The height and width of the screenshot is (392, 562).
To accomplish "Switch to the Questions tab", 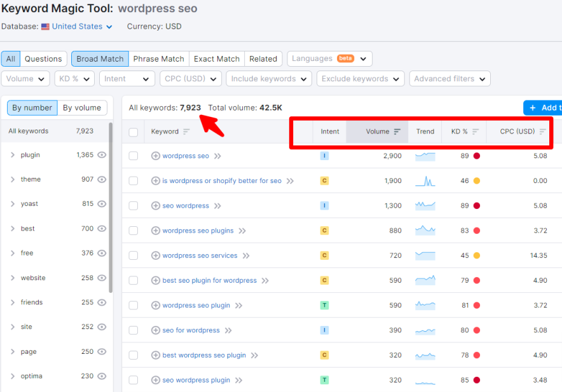I will pyautogui.click(x=43, y=58).
